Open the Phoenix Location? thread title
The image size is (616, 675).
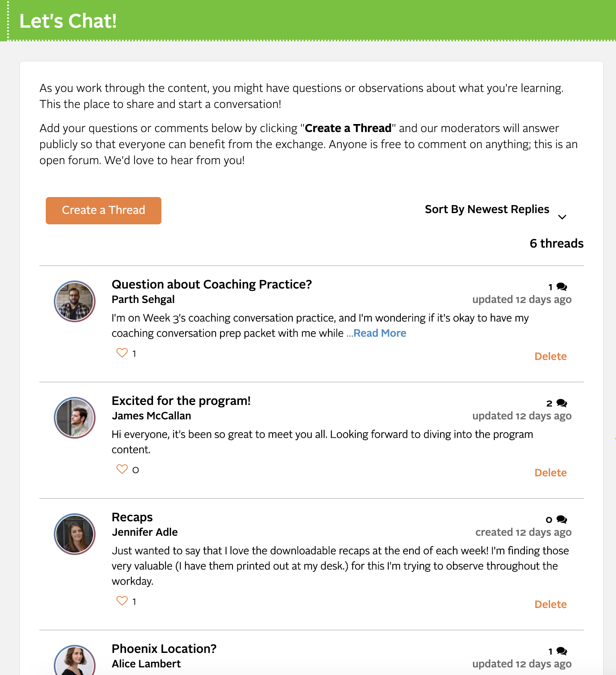click(x=164, y=649)
